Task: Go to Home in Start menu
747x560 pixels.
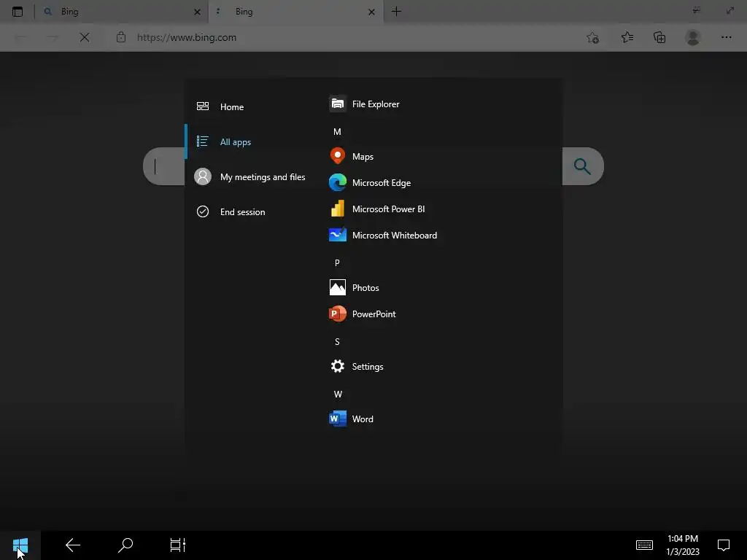Action: click(x=220, y=106)
